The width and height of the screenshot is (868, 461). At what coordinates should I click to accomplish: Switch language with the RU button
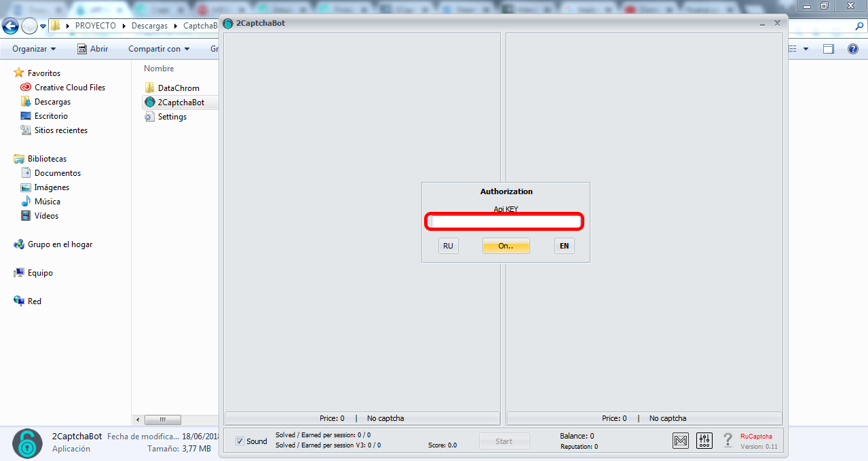click(448, 246)
